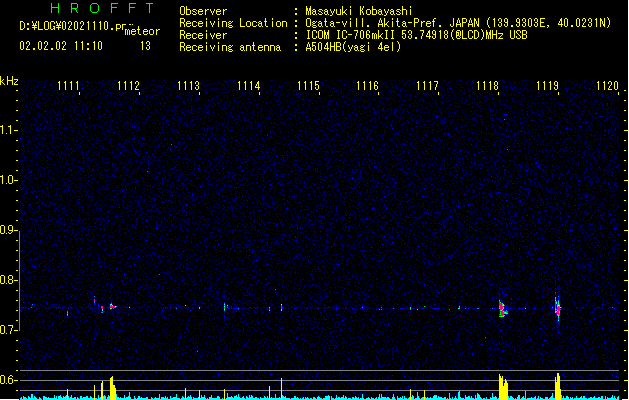Click the 1111 time axis marker
Image resolution: width=629 pixels, height=400 pixels.
69,86
